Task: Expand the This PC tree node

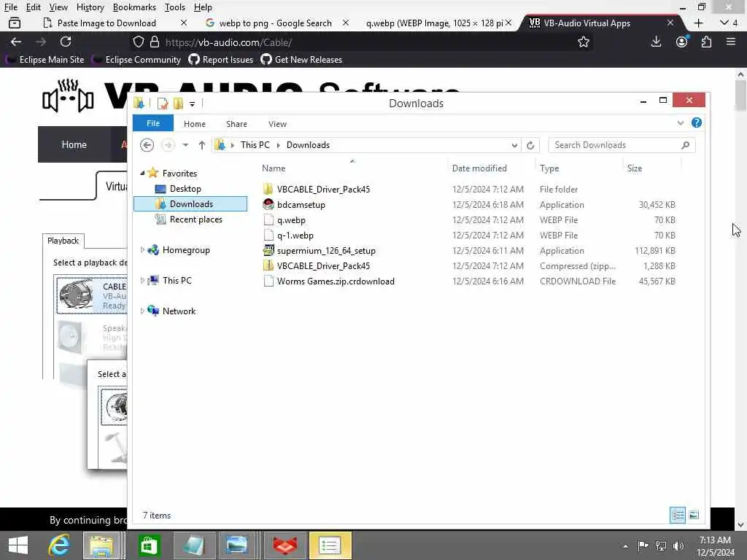Action: pyautogui.click(x=142, y=281)
